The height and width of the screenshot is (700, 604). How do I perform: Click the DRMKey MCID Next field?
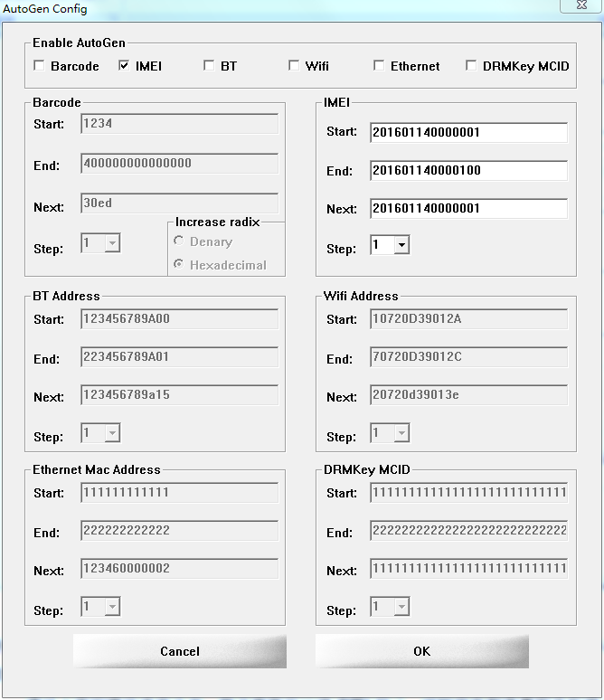coord(468,569)
